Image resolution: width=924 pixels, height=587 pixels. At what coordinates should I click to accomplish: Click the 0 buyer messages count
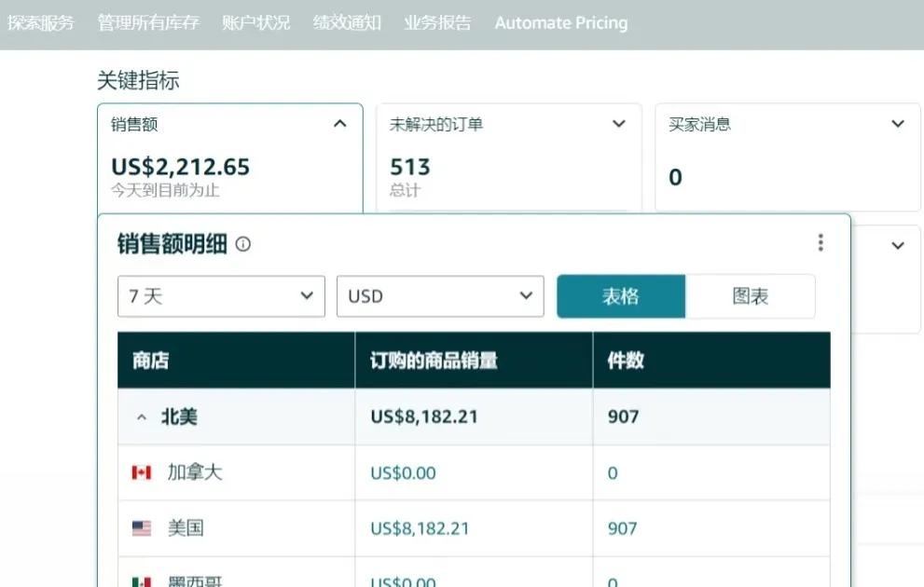[675, 177]
